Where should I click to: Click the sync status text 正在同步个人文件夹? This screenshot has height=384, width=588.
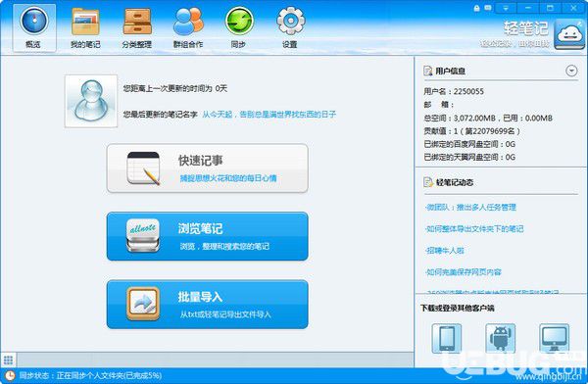pos(90,375)
